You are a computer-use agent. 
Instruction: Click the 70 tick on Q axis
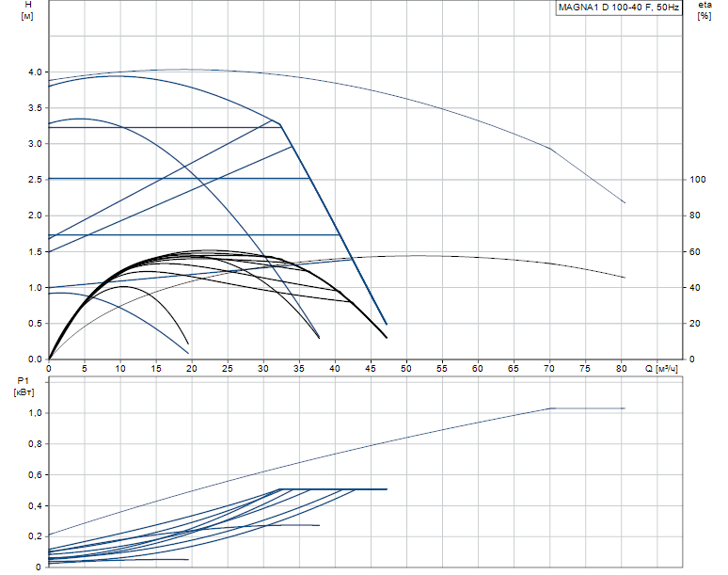point(549,369)
